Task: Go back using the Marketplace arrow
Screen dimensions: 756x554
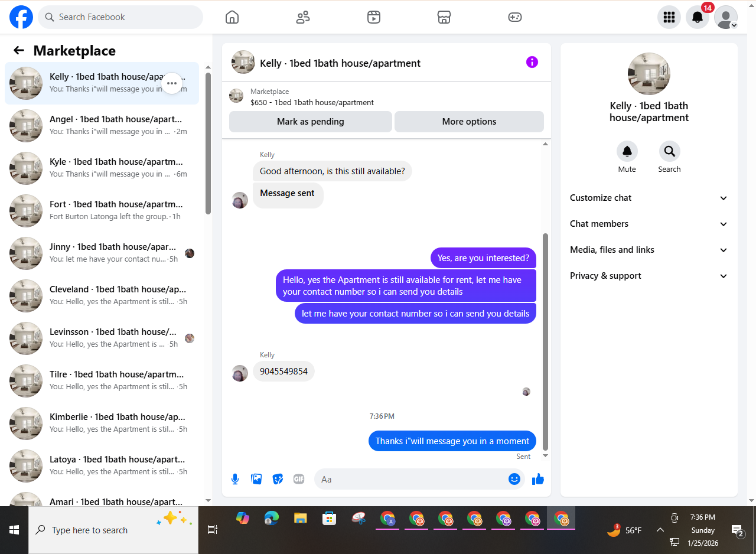Action: [19, 51]
